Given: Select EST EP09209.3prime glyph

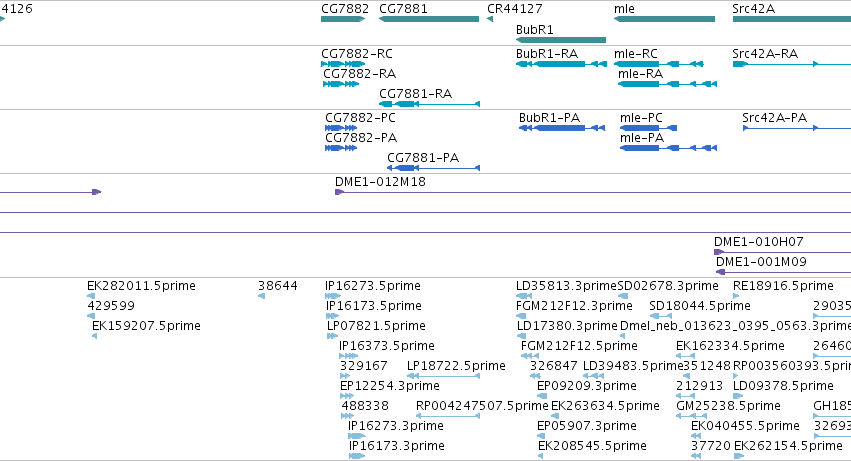Looking at the screenshot, I should [542, 396].
